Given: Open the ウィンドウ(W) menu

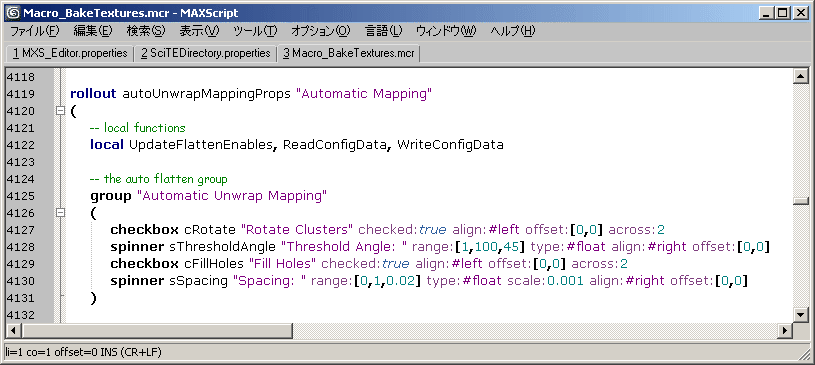Looking at the screenshot, I should [446, 31].
